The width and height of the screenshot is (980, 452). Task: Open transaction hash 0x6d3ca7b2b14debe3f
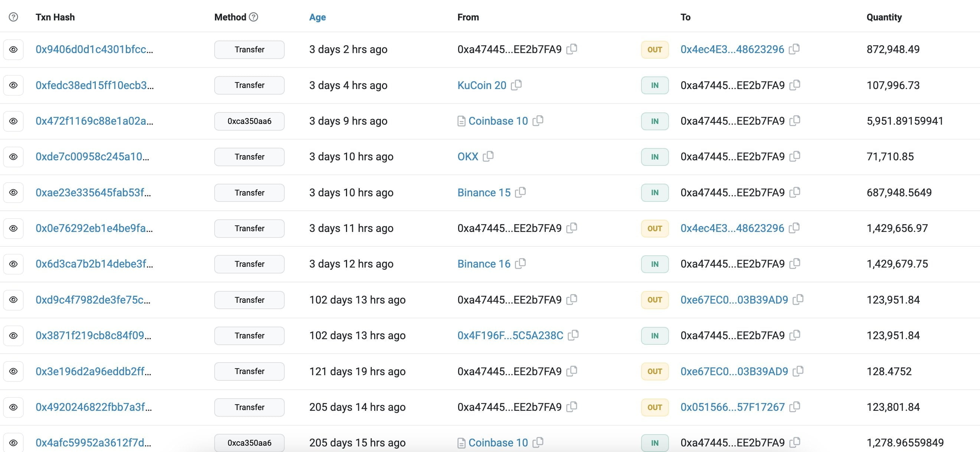94,264
